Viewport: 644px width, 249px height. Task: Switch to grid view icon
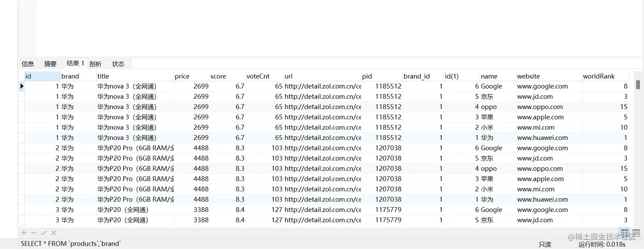pos(625,233)
